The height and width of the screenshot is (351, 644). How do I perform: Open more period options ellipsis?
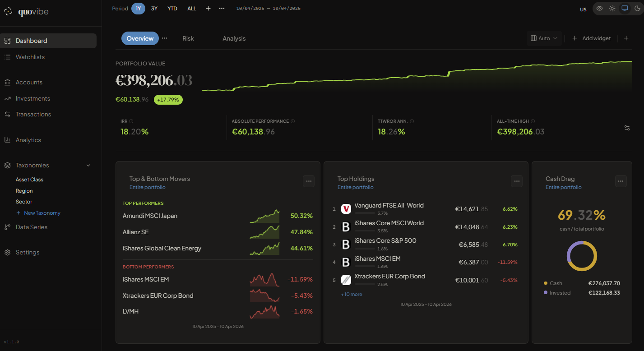(x=222, y=9)
